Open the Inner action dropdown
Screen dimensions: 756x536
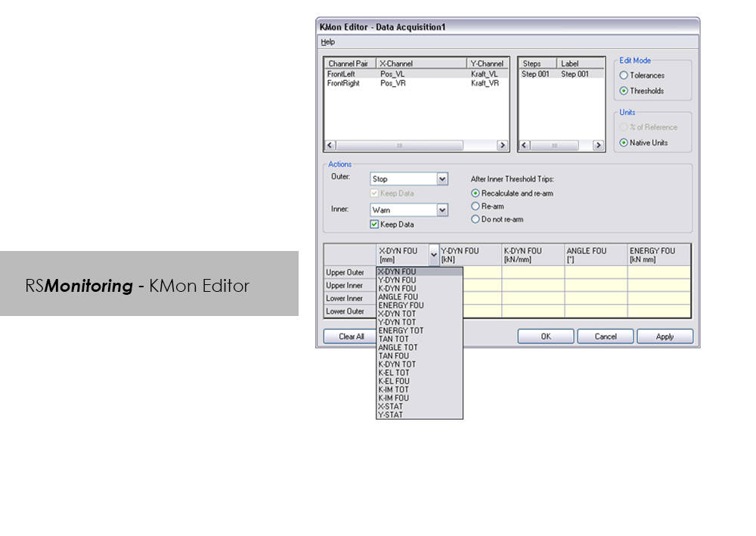pos(442,210)
